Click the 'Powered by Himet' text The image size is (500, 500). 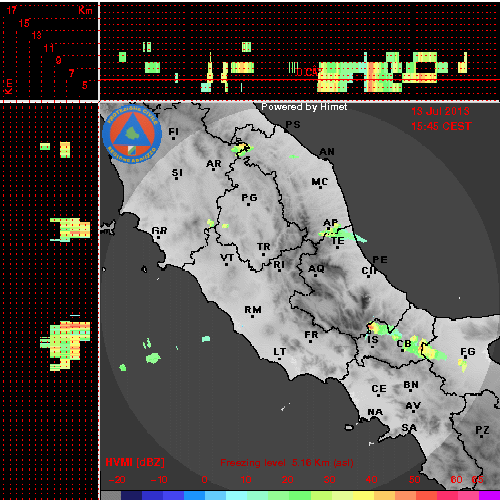coord(304,107)
